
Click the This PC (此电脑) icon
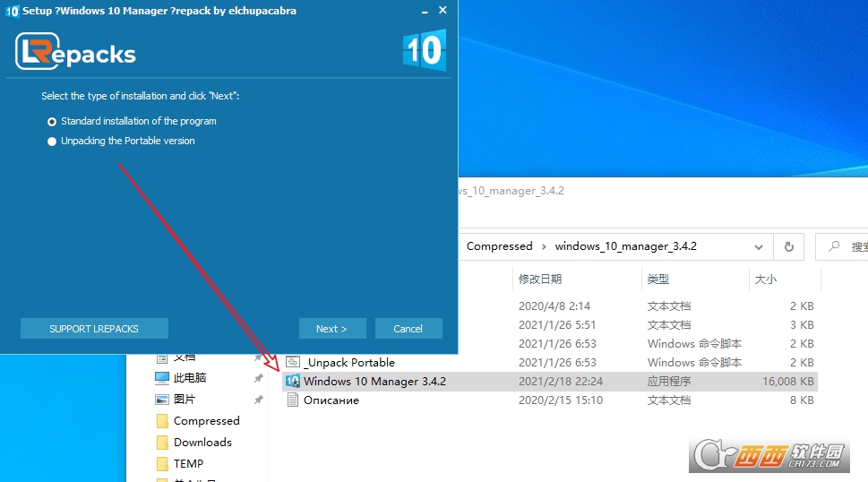[162, 378]
